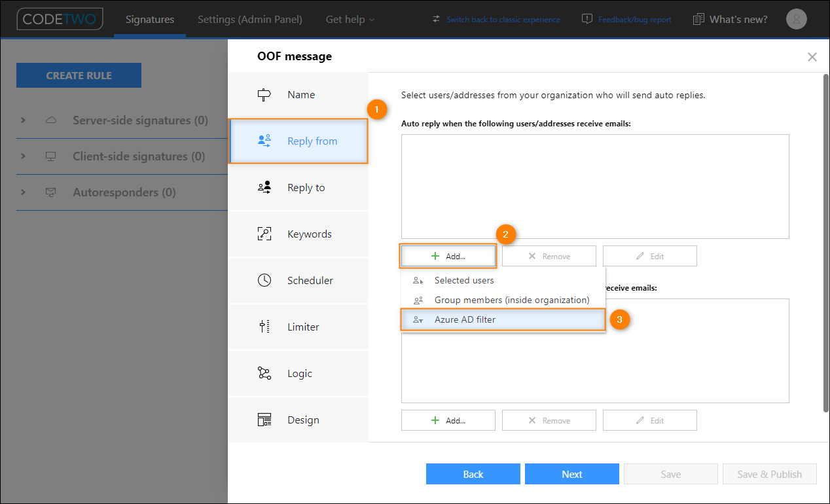830x504 pixels.
Task: Go to the Keywords step
Action: click(298, 234)
